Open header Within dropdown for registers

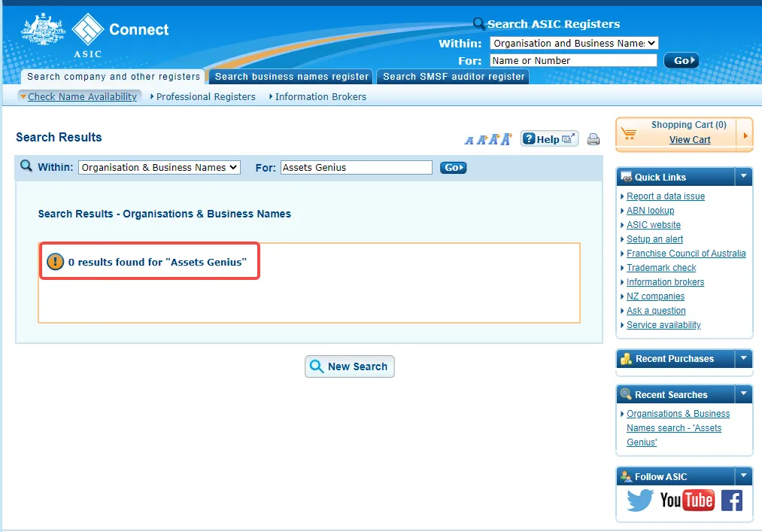574,44
